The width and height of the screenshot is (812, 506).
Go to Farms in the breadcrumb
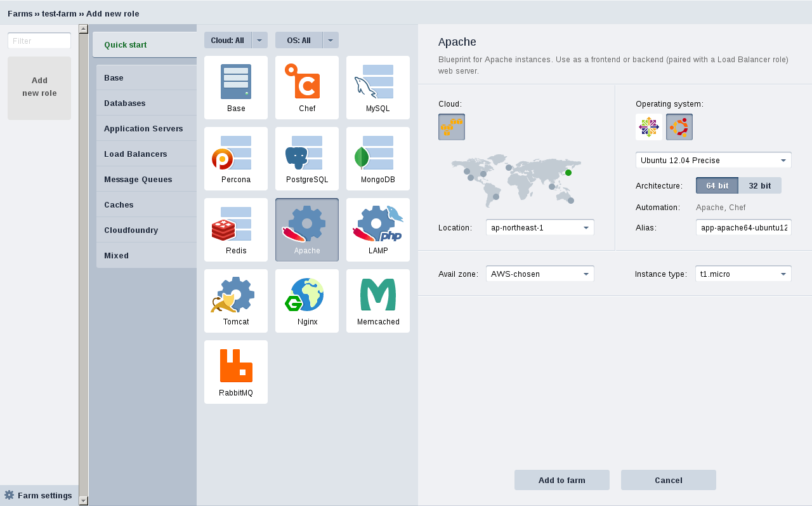[x=20, y=13]
